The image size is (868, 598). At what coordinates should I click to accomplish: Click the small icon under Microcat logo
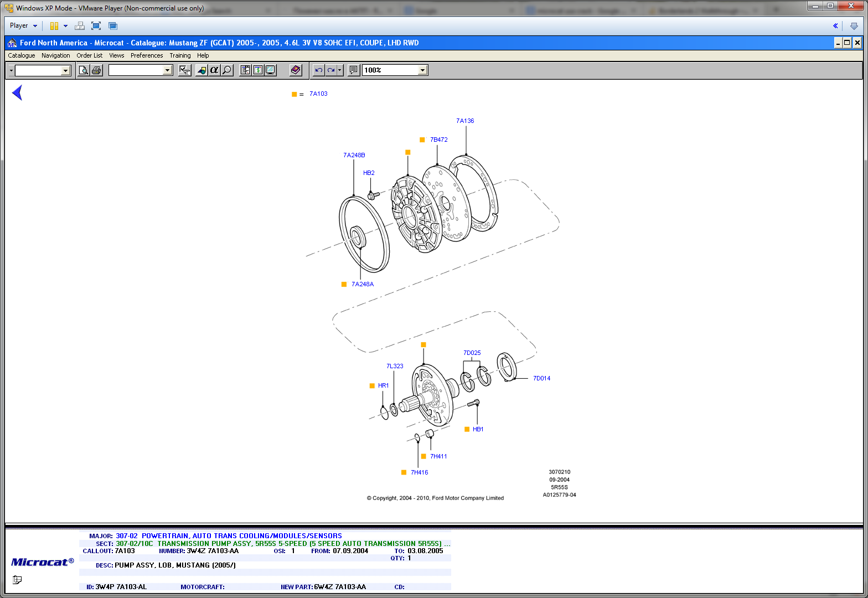click(17, 580)
